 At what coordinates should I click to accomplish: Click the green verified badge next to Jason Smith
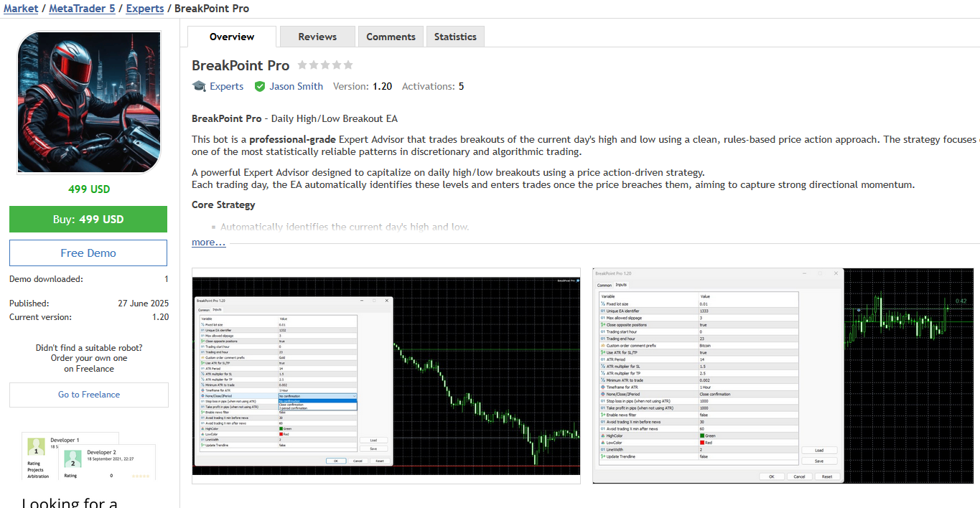pos(260,86)
